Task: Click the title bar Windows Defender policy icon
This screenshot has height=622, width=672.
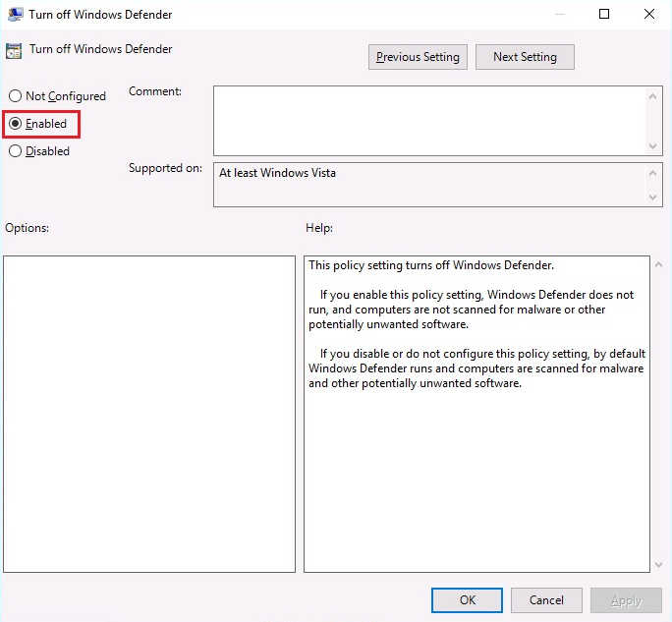Action: click(14, 15)
